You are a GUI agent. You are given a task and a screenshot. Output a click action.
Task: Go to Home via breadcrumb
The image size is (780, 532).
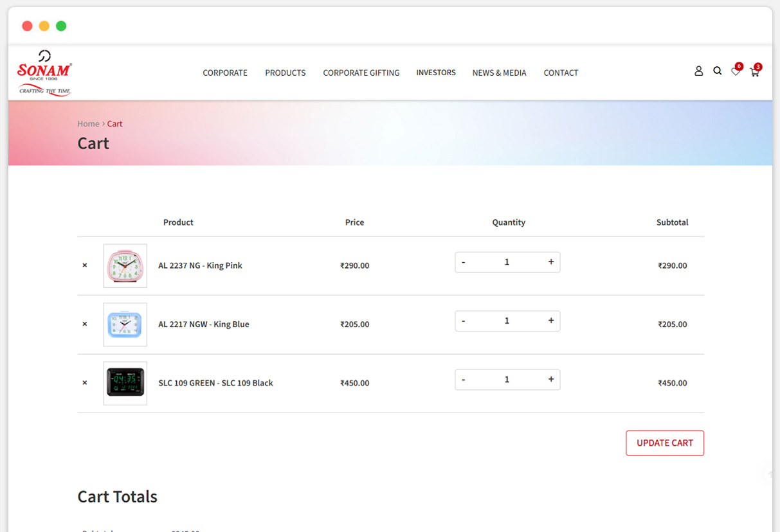coord(88,124)
